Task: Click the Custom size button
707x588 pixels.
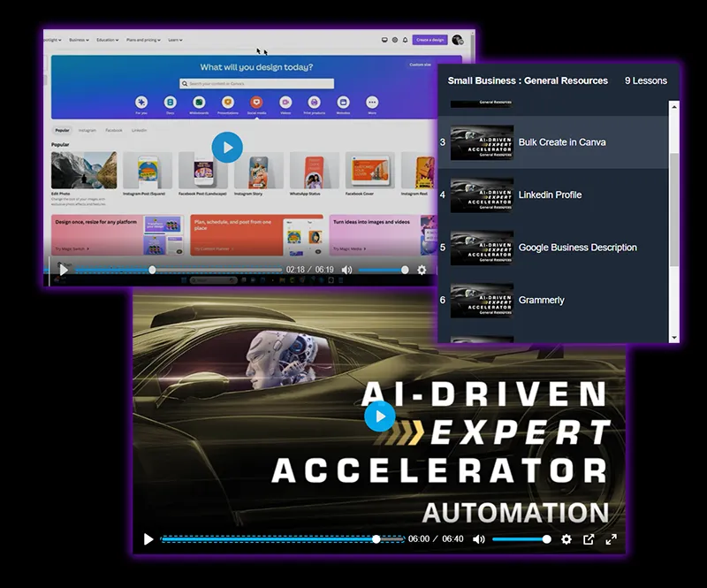Action: pyautogui.click(x=420, y=65)
